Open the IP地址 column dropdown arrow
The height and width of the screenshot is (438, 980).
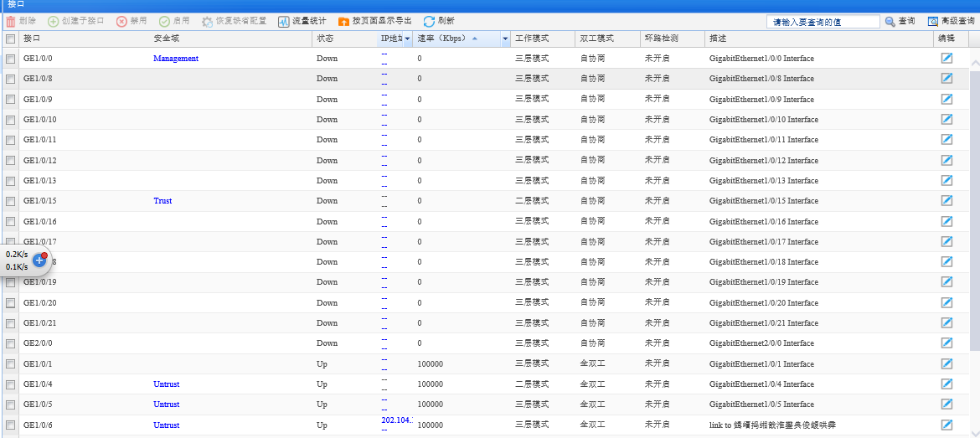[x=407, y=39]
